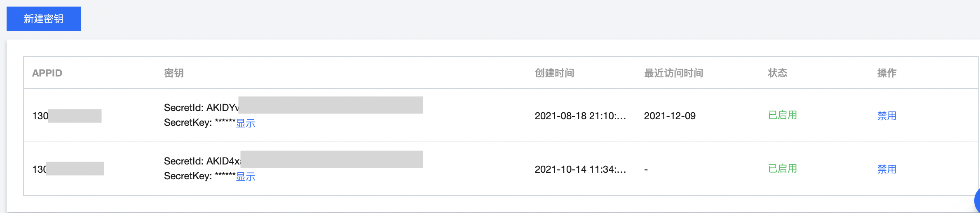Click the 新建密钥 button
This screenshot has height=213, width=980.
point(43,19)
